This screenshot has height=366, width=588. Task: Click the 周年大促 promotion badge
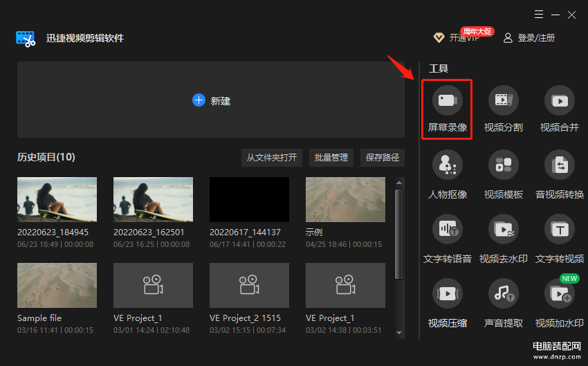coord(477,32)
